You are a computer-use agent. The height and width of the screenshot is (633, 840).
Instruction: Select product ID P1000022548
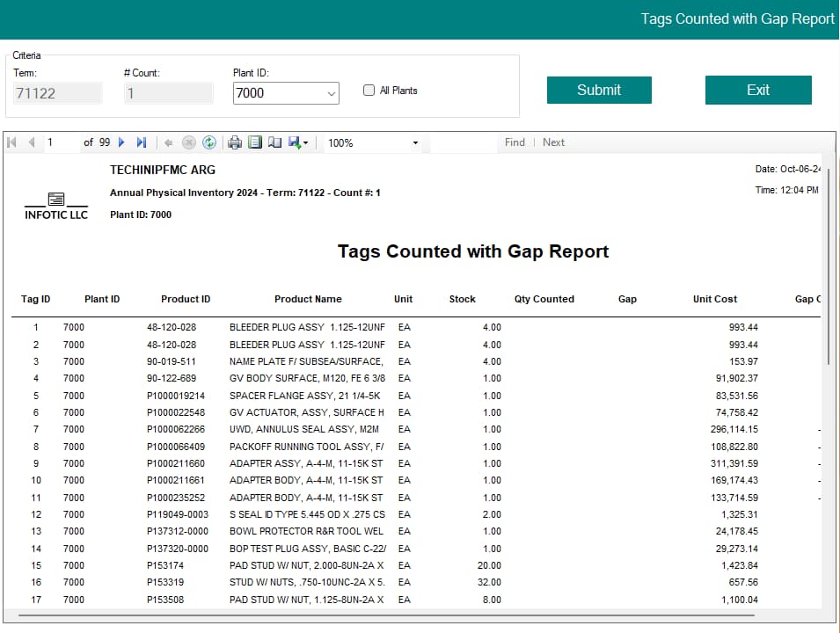[x=176, y=412]
